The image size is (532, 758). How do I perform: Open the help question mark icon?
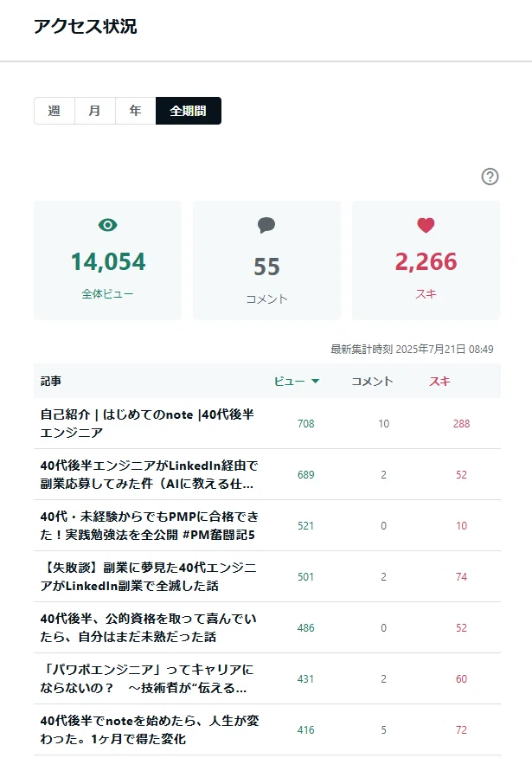(x=490, y=177)
